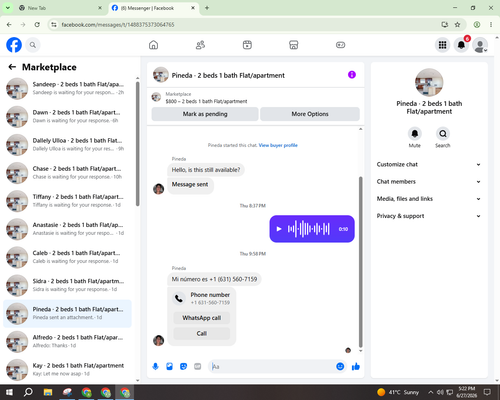Screen dimensions: 500x400
Task: Click Pineda's large profile picture in right panel
Action: point(429,82)
